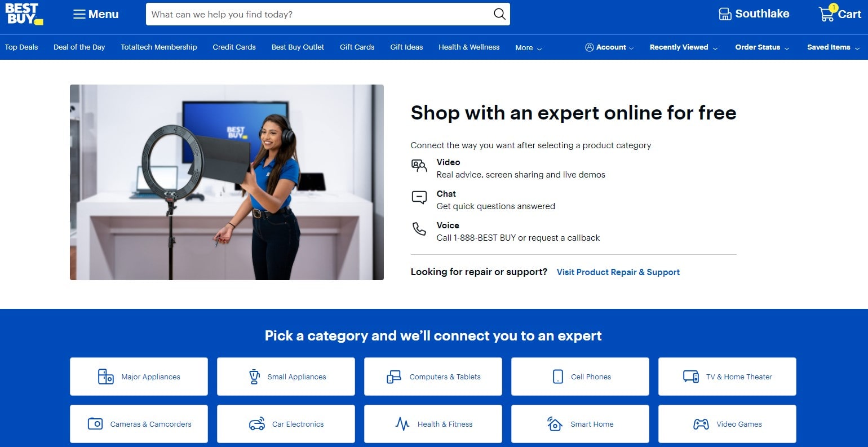Select Car Electronics category
The height and width of the screenshot is (447, 868).
coord(286,424)
